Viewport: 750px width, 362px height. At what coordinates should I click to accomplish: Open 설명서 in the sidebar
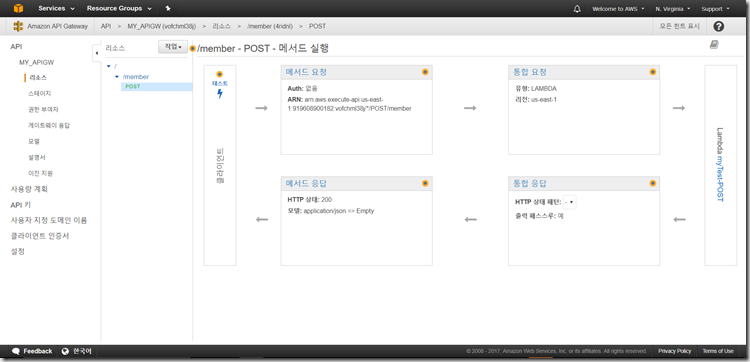[37, 157]
